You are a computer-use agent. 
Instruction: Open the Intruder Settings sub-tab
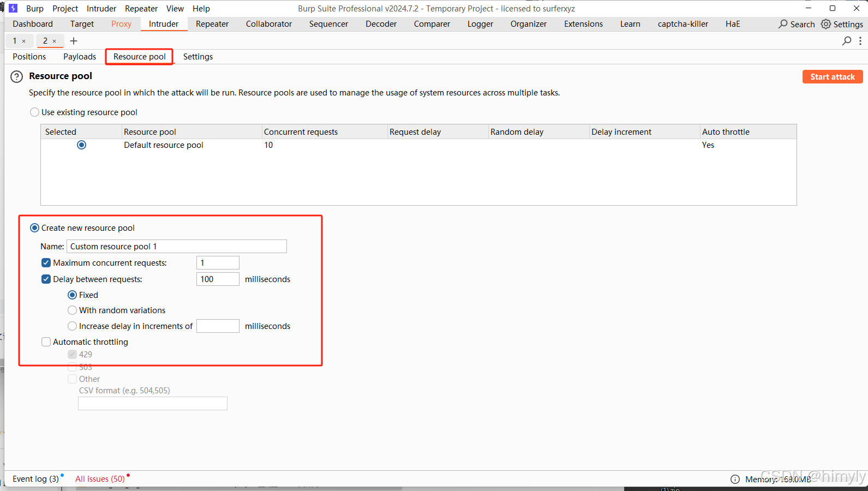pyautogui.click(x=198, y=57)
